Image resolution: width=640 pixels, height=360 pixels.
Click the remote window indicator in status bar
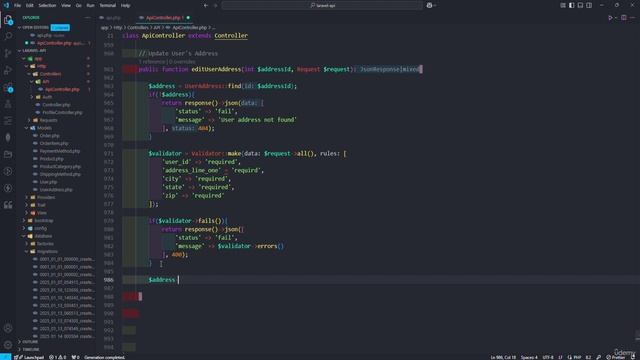5,357
